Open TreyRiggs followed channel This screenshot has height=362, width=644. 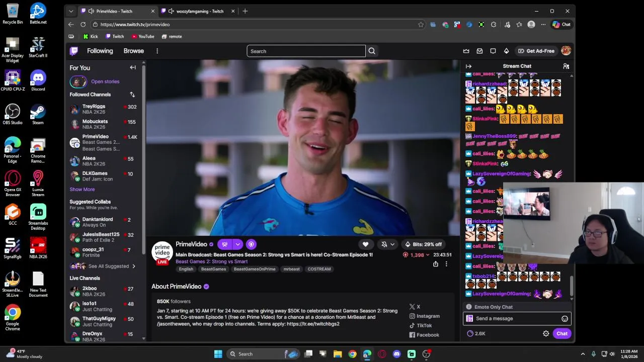[x=105, y=110]
